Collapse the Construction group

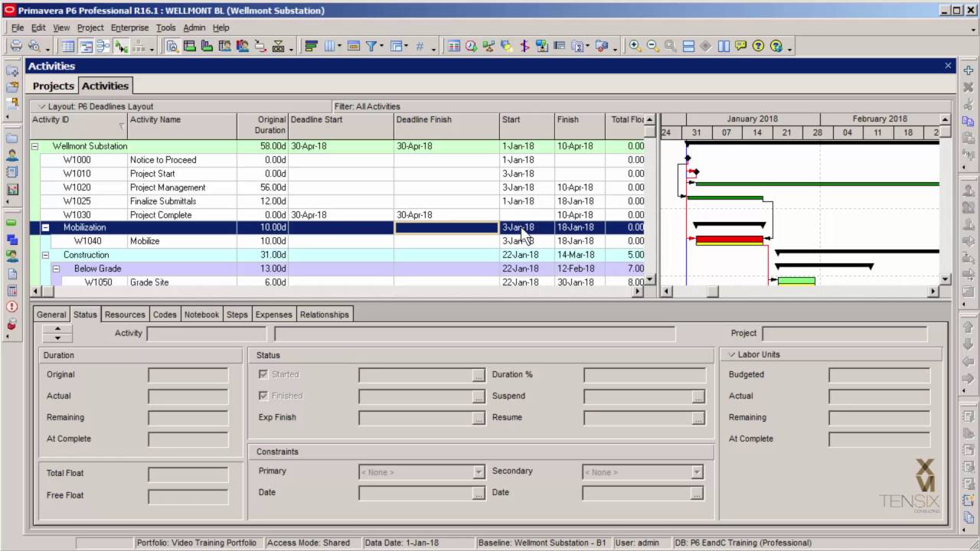point(45,255)
